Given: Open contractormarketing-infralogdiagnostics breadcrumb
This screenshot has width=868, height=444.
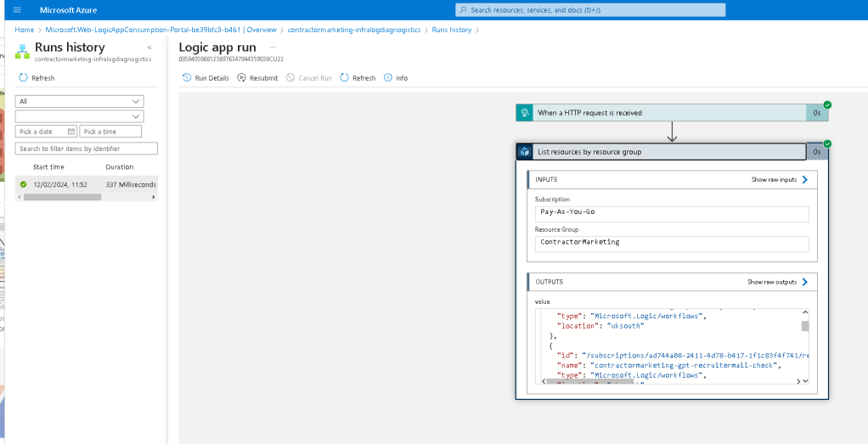Looking at the screenshot, I should 353,30.
